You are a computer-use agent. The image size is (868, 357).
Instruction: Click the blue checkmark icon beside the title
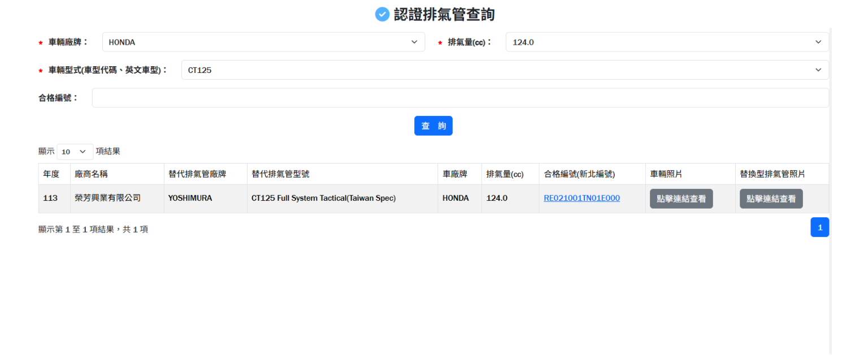(382, 15)
